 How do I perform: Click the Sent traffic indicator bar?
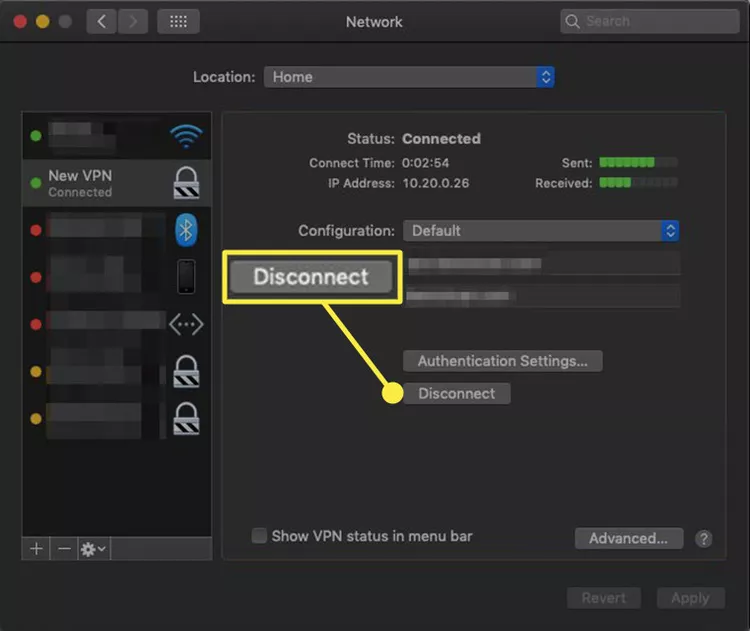point(639,162)
